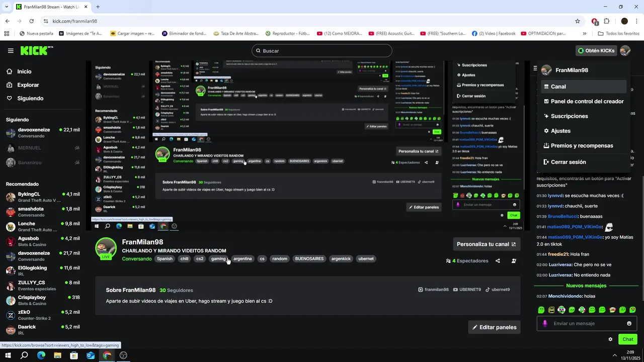644x362 pixels.
Task: Select the Spanish tag
Action: point(165,259)
